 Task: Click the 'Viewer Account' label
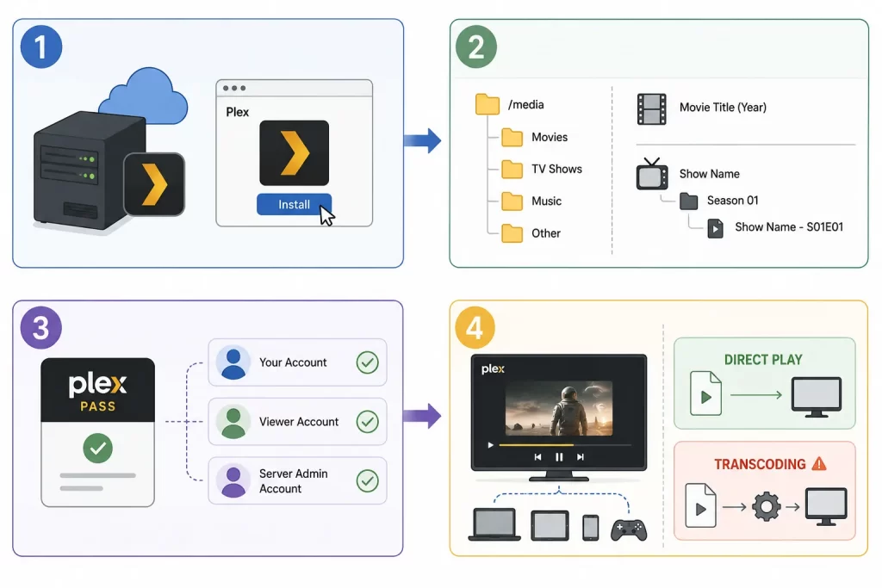299,422
